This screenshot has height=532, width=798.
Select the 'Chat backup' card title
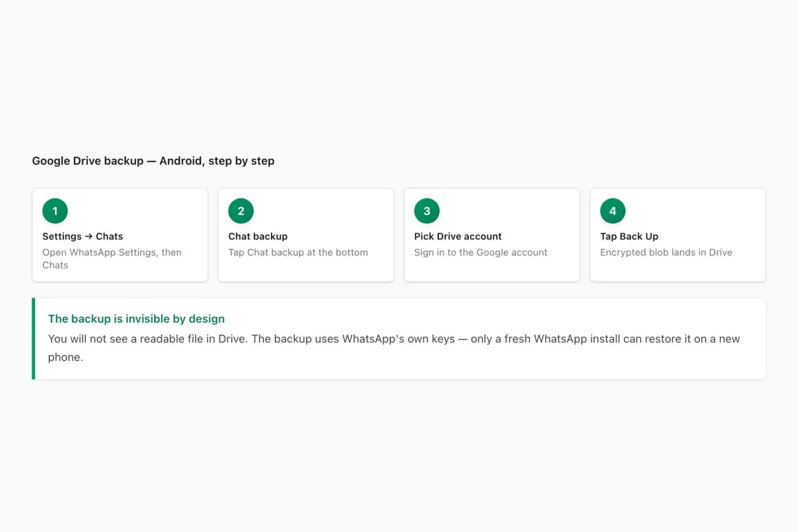pos(258,236)
